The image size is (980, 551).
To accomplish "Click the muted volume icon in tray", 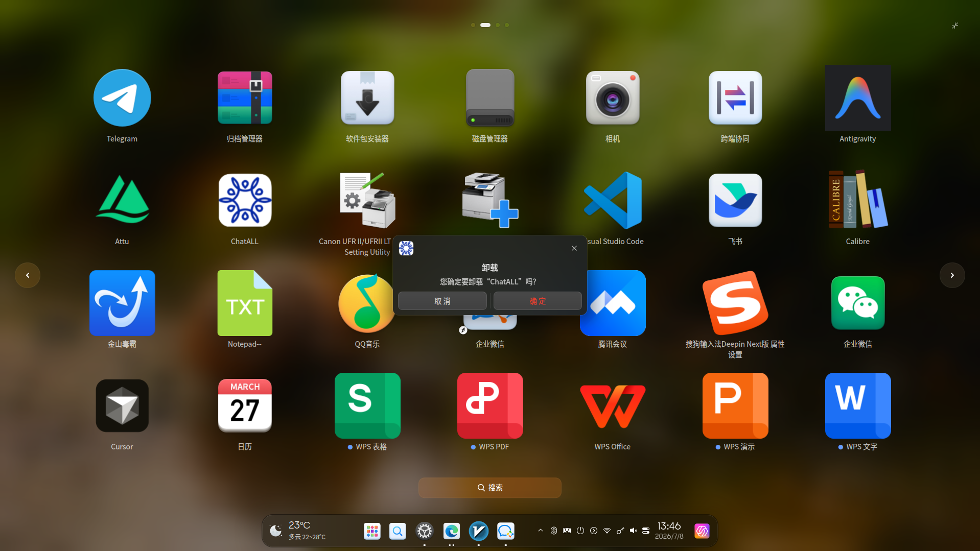I will tap(634, 531).
